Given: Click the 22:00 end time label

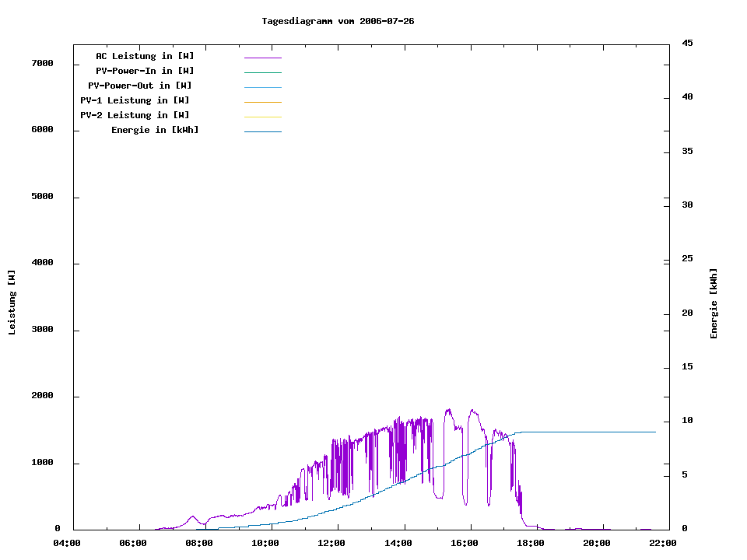Looking at the screenshot, I should (663, 543).
